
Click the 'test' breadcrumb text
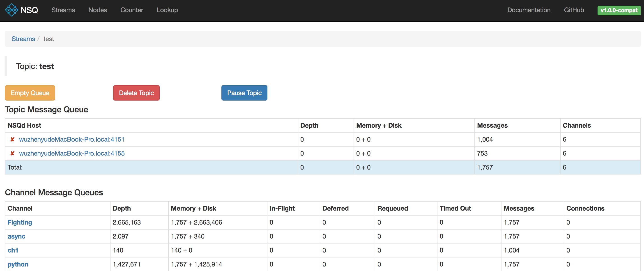point(48,39)
